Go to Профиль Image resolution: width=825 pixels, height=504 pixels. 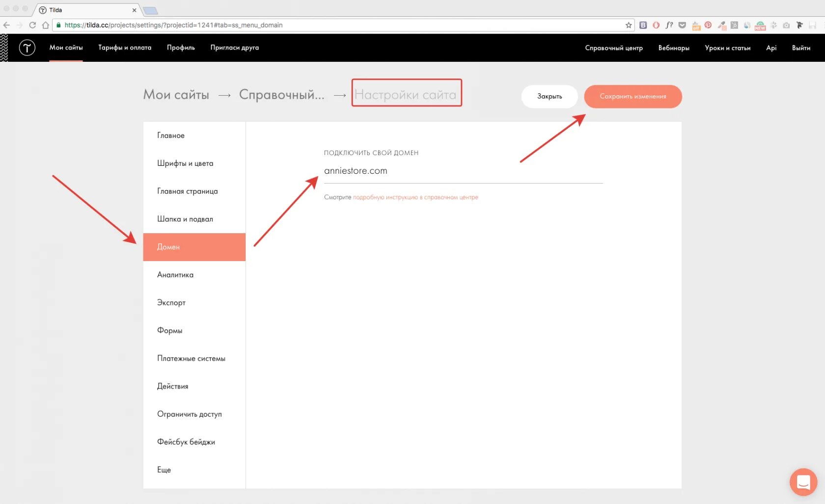pyautogui.click(x=181, y=48)
